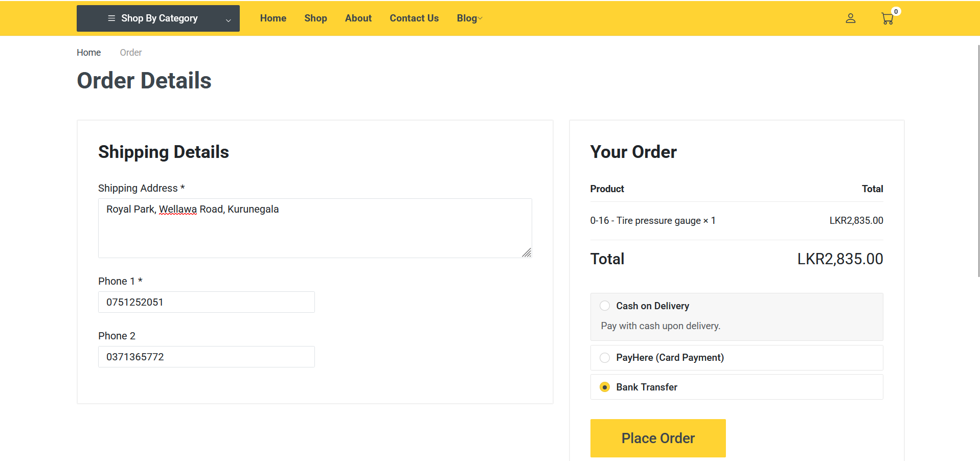
Task: Select the Bank Transfer radio button
Action: (605, 387)
